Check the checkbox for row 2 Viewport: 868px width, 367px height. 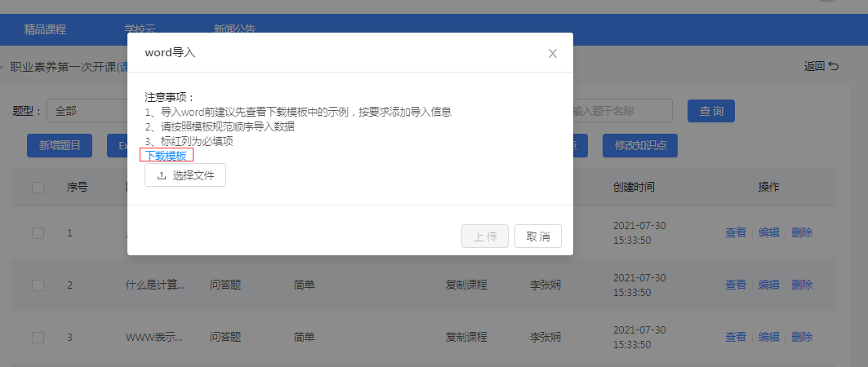38,285
